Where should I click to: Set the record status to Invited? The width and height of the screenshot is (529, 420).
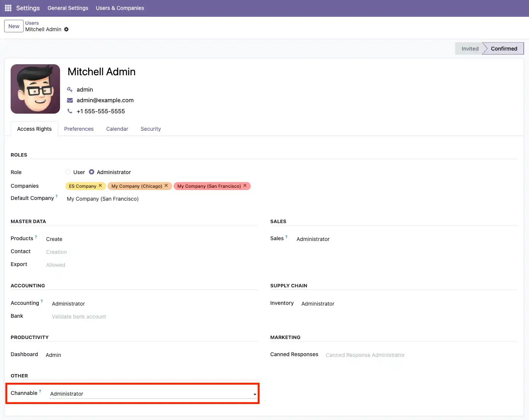point(469,48)
